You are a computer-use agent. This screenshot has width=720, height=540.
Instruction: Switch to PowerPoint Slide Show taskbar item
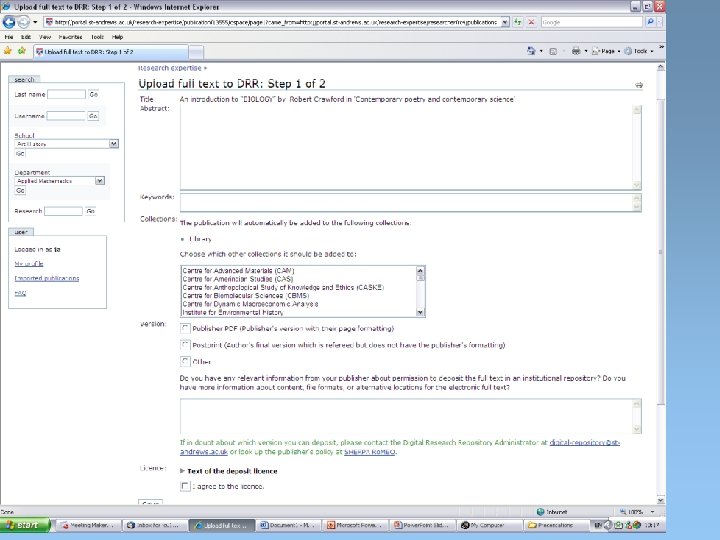(422, 525)
